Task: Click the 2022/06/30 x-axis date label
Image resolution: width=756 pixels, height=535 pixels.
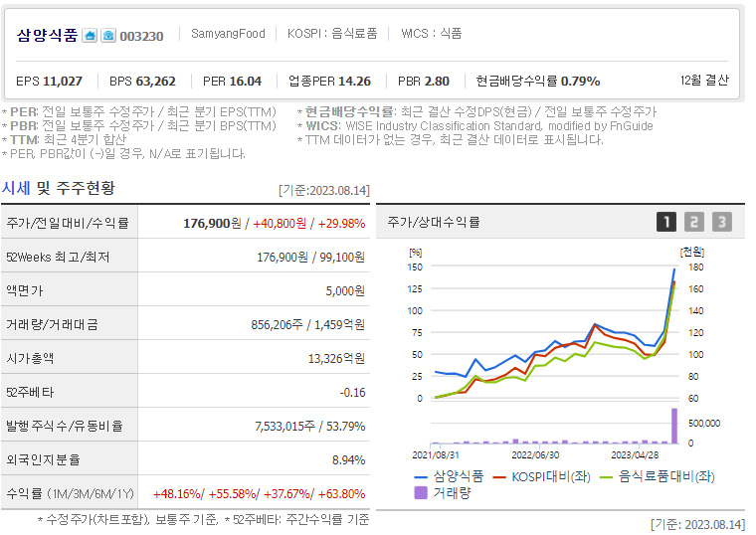Action: click(535, 455)
